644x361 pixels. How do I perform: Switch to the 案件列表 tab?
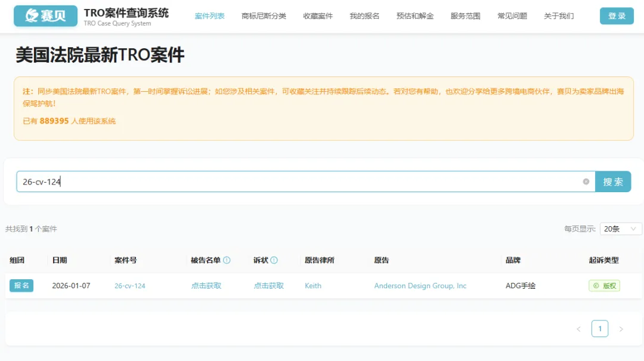point(209,16)
